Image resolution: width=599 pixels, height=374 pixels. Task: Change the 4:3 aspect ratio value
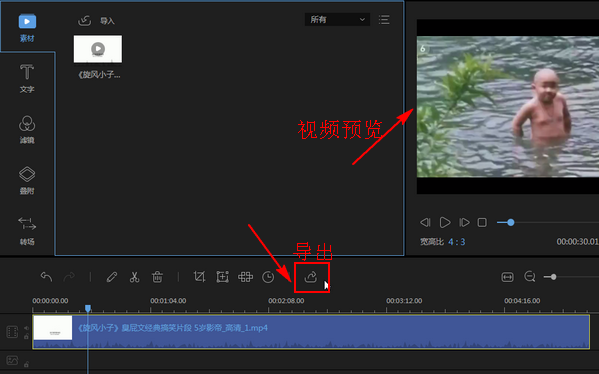point(457,242)
